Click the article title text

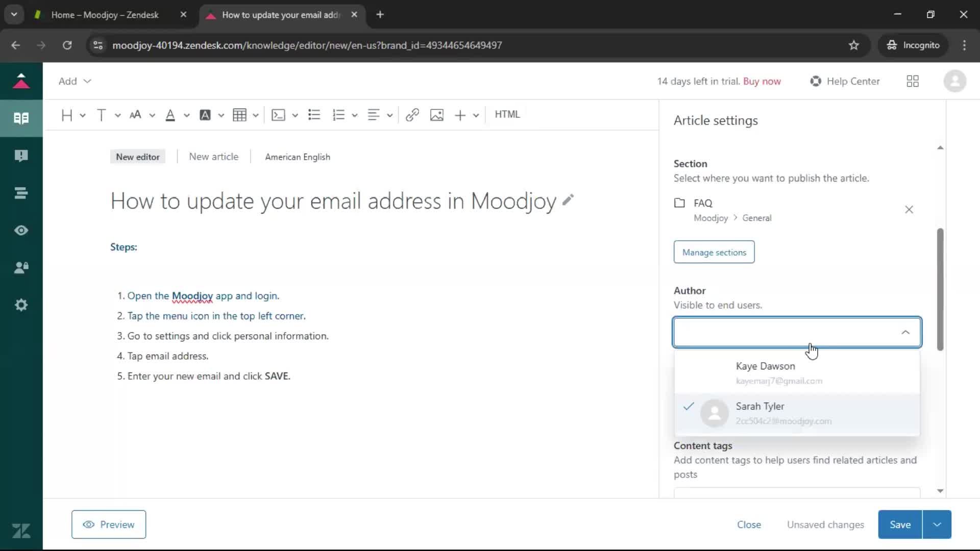[333, 201]
